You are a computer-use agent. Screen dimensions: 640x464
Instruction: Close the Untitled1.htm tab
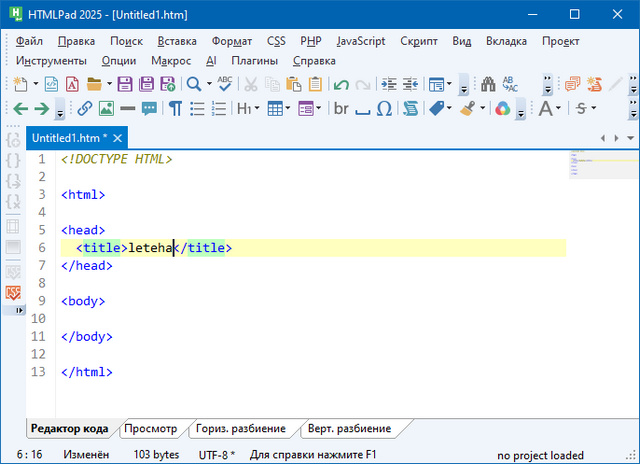pyautogui.click(x=118, y=137)
